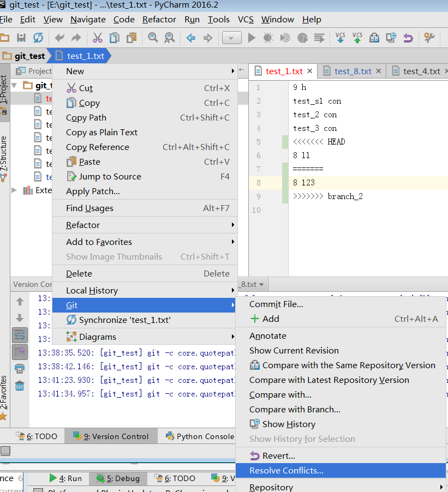The height and width of the screenshot is (492, 448).
Task: Close the test_8.txt editor tab
Action: [379, 71]
